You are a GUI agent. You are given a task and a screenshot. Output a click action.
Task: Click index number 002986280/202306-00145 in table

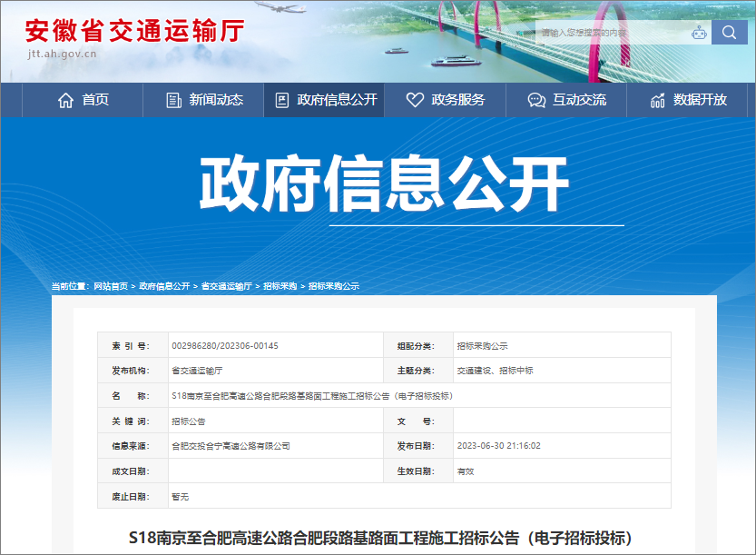coord(225,346)
